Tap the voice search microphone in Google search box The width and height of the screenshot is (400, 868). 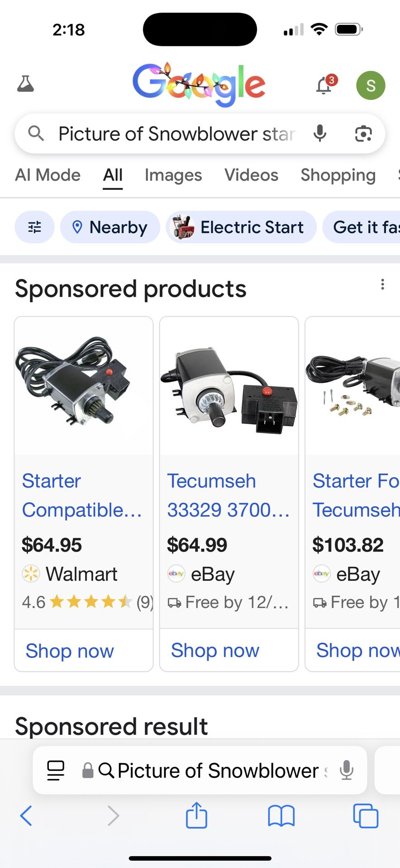[x=320, y=133]
